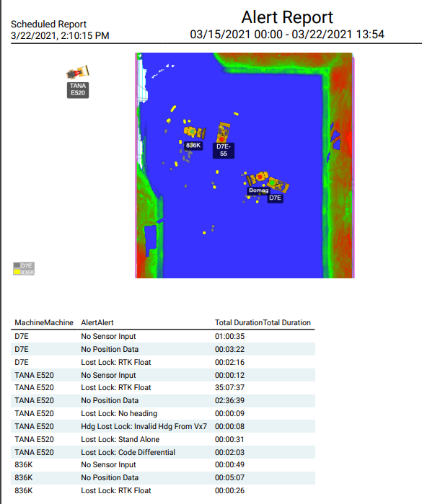Select the TANA E520 No Sensor Input alert

[x=108, y=375]
